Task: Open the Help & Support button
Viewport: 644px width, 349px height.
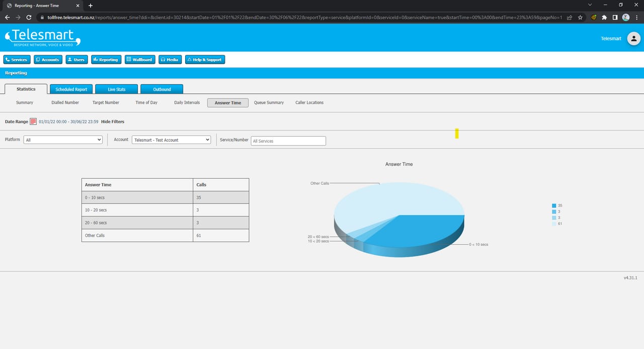Action: [x=205, y=59]
